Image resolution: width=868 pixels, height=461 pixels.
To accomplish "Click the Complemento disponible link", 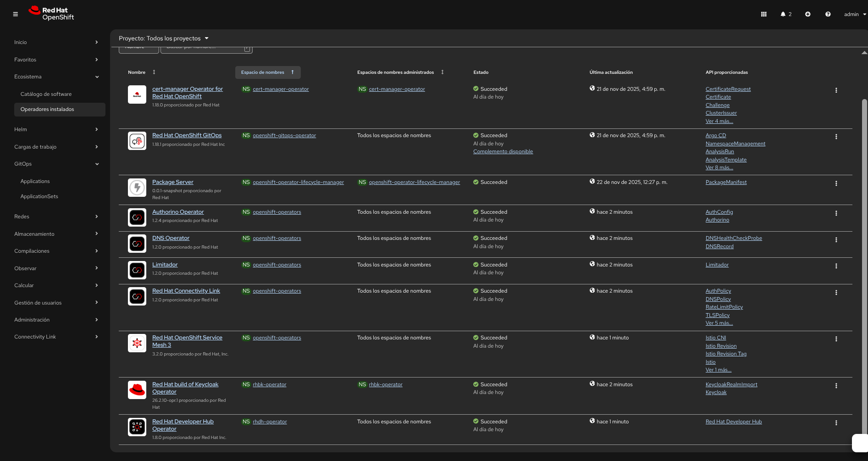I will (503, 151).
